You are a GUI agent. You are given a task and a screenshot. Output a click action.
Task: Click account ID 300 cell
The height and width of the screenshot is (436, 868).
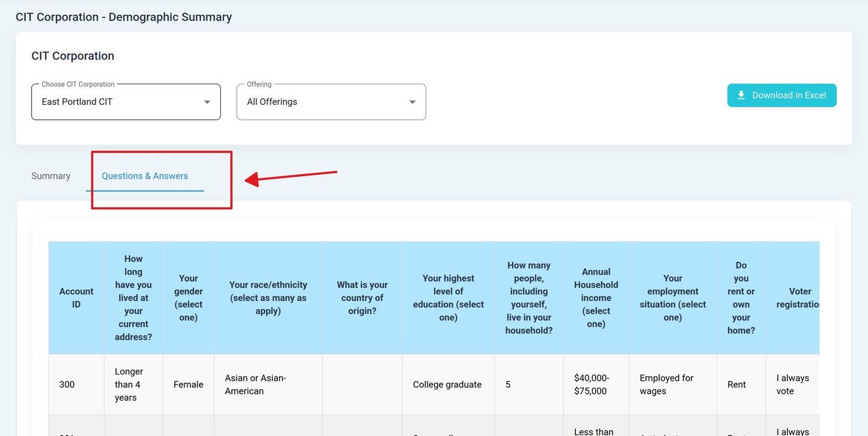[x=68, y=385]
